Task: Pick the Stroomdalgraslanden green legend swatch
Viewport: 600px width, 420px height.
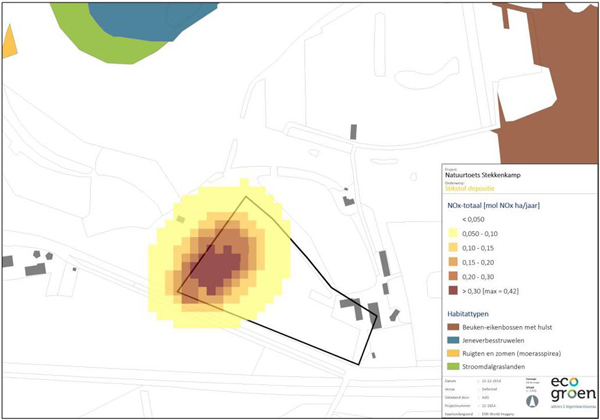Action: click(455, 367)
